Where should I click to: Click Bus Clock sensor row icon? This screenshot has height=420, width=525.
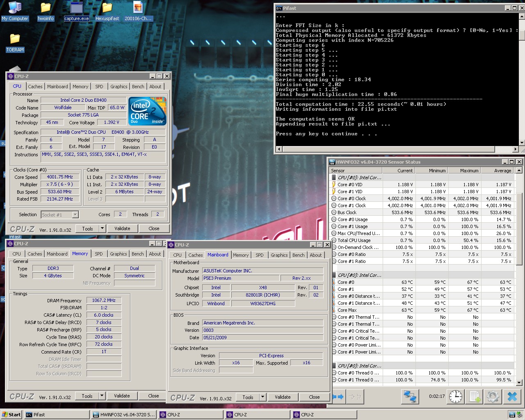pyautogui.click(x=334, y=212)
